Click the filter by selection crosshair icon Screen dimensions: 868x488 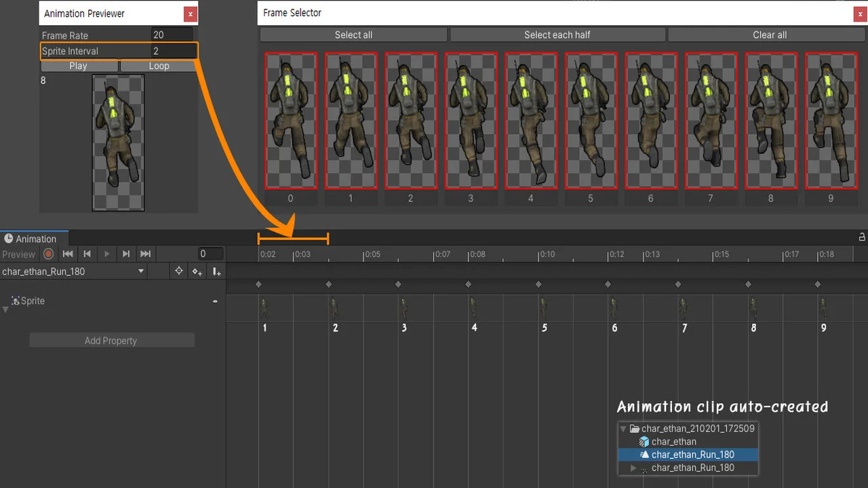(179, 271)
